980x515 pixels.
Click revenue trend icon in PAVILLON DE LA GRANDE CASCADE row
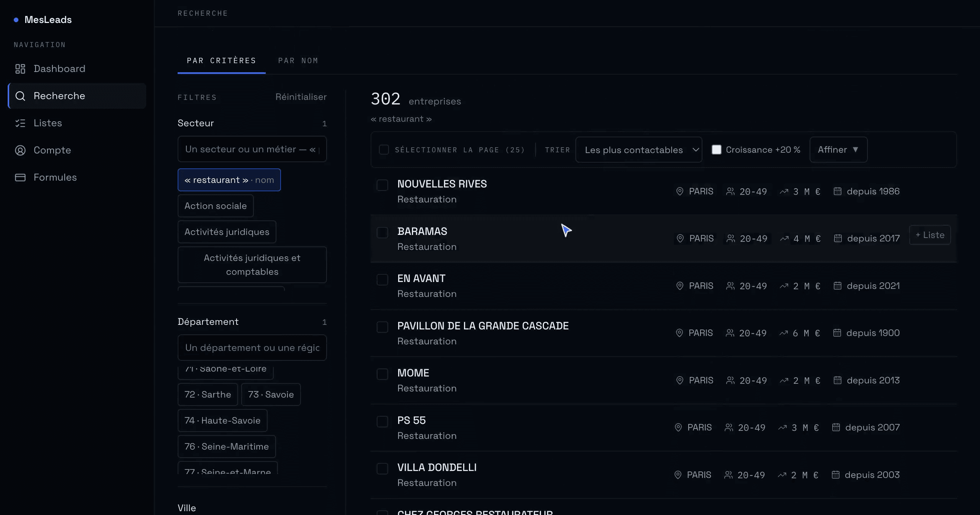tap(784, 333)
